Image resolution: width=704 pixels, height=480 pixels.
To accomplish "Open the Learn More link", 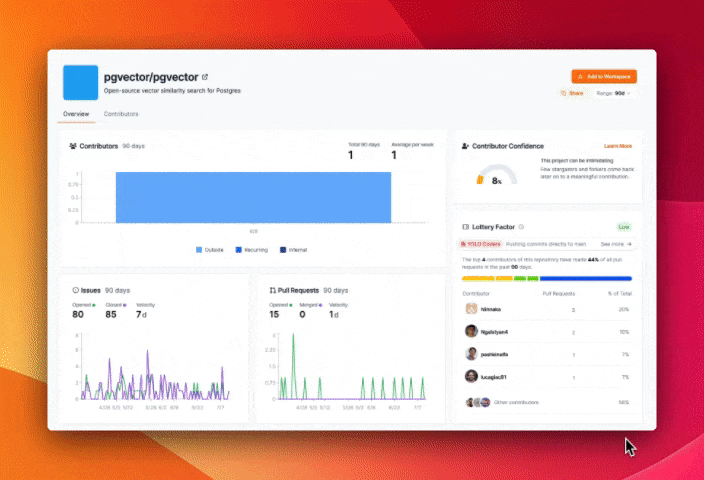I will [x=618, y=146].
